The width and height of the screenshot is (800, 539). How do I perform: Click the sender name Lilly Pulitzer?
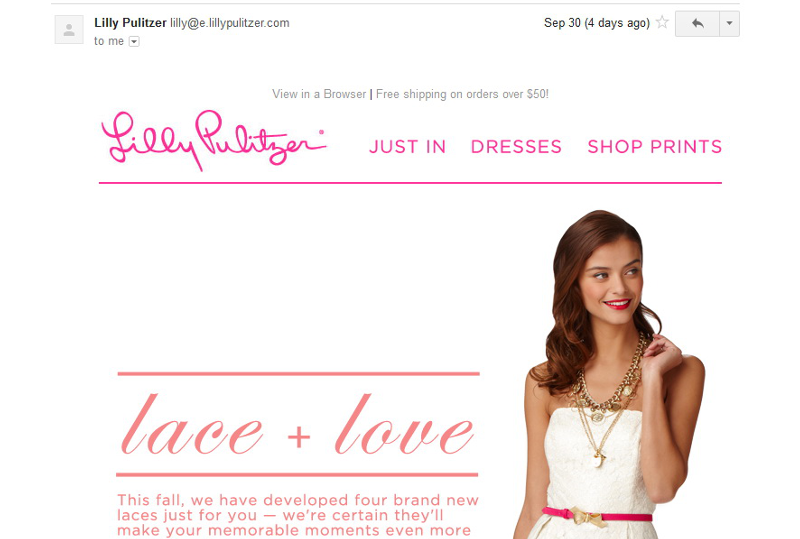tap(130, 23)
